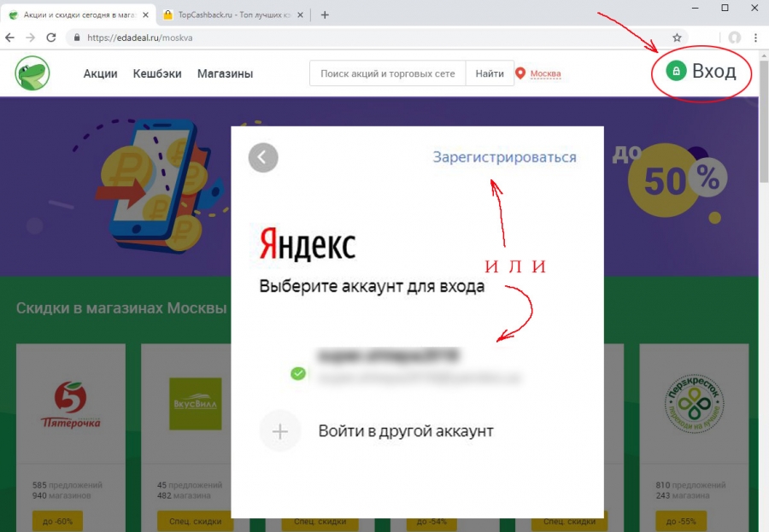
Task: Select the Акции и скидки сегодня tab
Action: 79,15
